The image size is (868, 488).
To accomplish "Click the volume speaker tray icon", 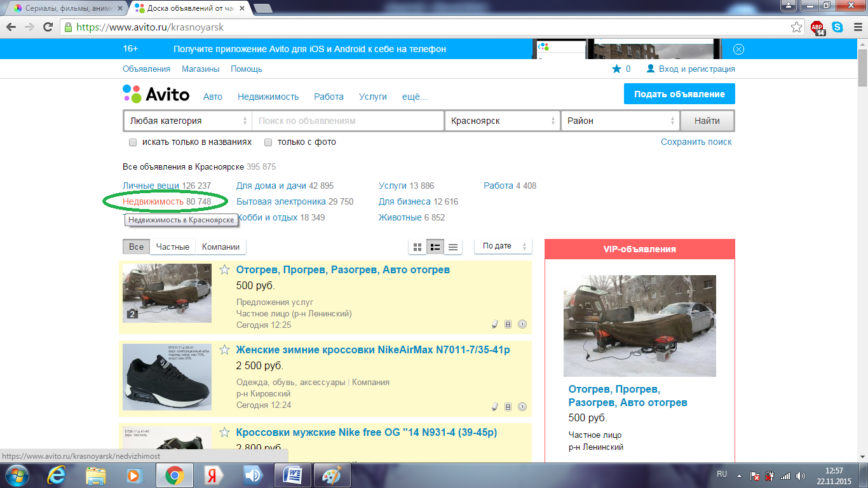I will tap(799, 475).
